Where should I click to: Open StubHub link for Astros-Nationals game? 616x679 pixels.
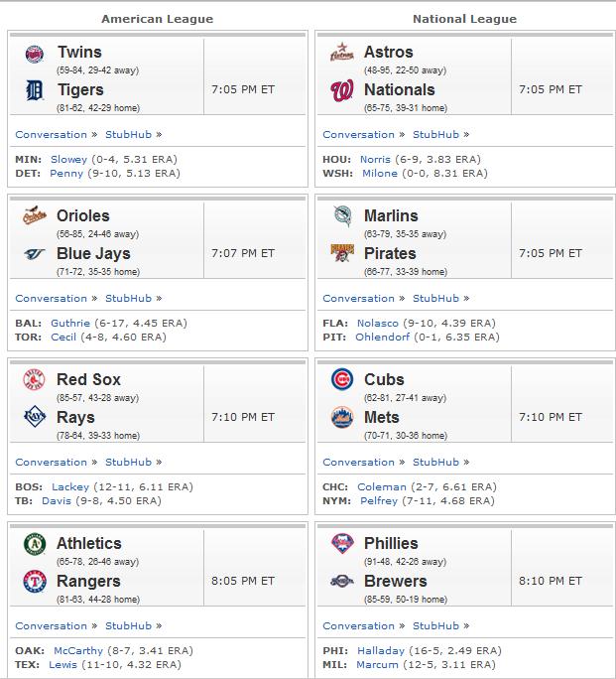click(x=435, y=135)
